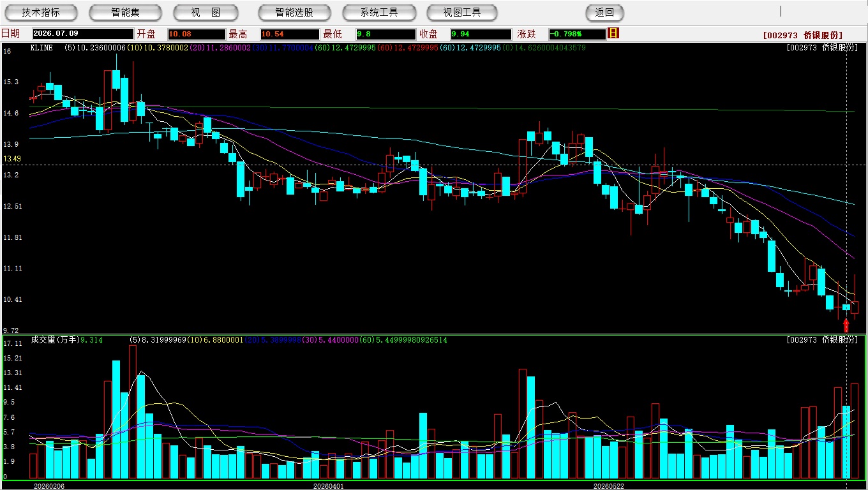This screenshot has width=868, height=490.
Task: Click the 开盘 value 10.08 field
Action: click(197, 34)
